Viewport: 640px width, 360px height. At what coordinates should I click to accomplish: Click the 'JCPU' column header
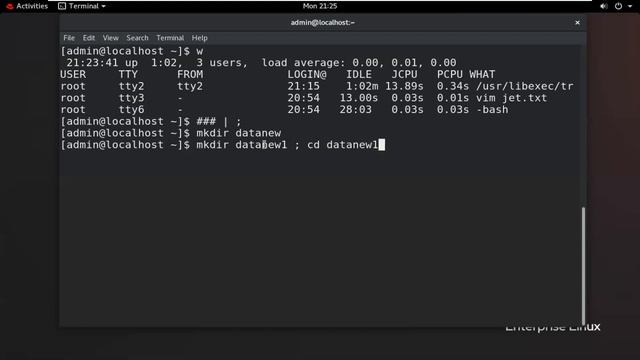[404, 74]
